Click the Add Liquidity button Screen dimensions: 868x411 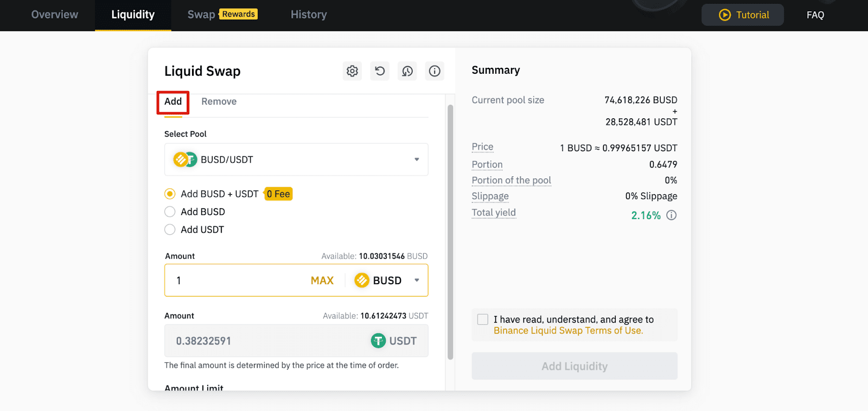coord(575,366)
